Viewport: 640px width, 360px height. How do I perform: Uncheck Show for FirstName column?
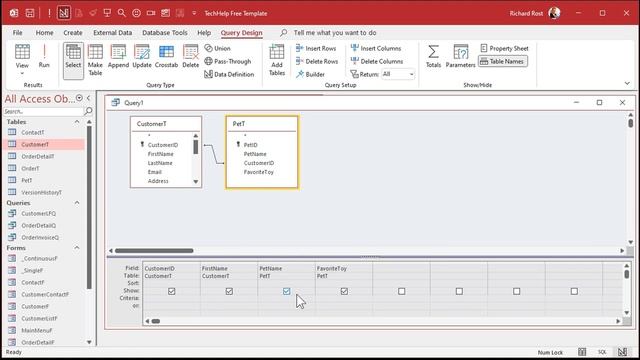pos(229,291)
